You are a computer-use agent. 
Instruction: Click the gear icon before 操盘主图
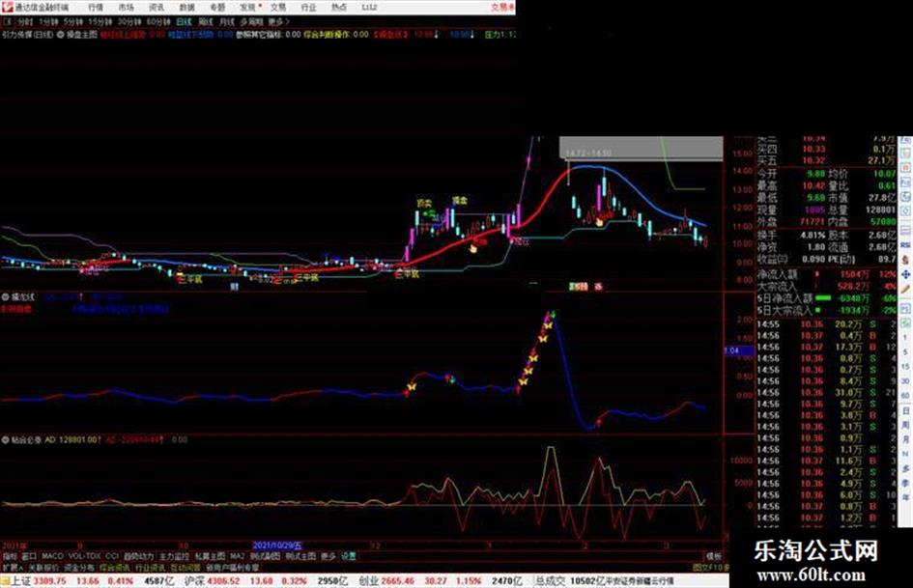point(61,35)
